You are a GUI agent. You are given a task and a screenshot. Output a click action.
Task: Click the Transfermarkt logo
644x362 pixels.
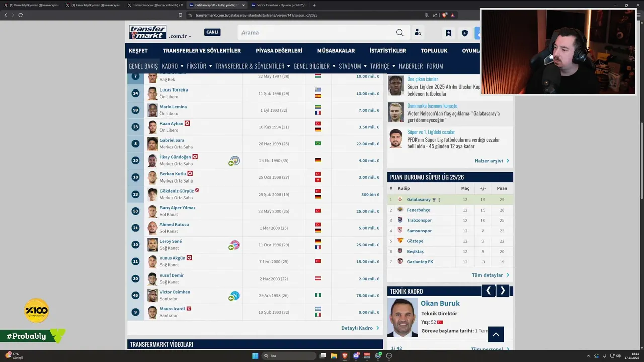147,32
